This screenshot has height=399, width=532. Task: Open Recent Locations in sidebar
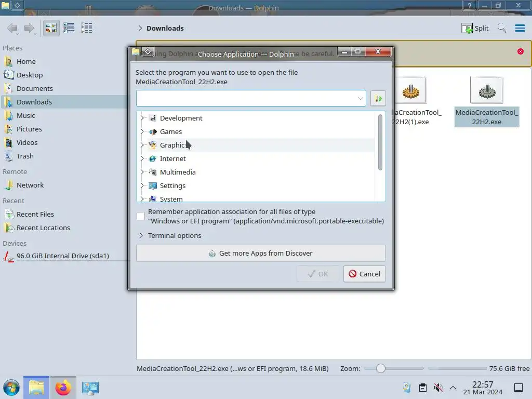(43, 228)
